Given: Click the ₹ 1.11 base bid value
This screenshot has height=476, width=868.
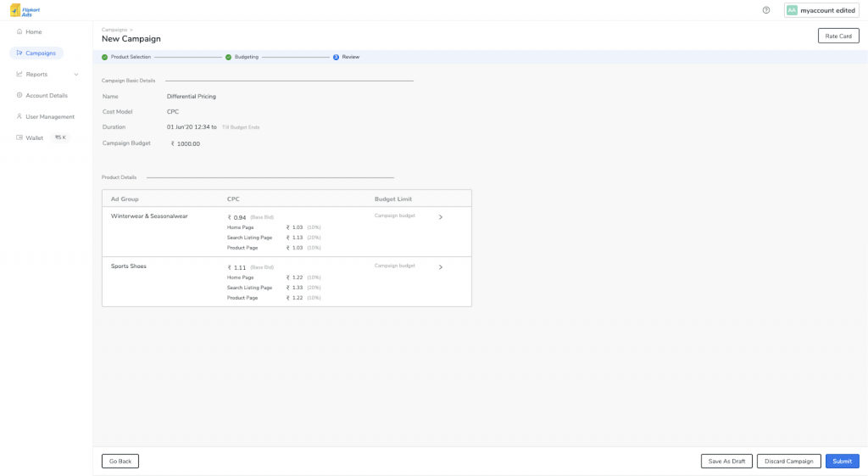Looking at the screenshot, I should [236, 267].
